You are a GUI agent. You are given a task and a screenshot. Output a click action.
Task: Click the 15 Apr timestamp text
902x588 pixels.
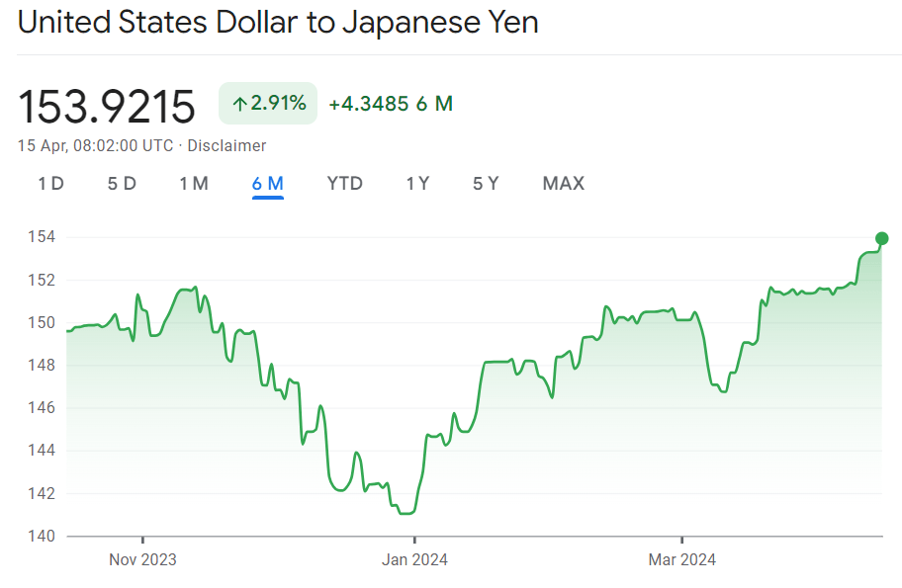(95, 146)
